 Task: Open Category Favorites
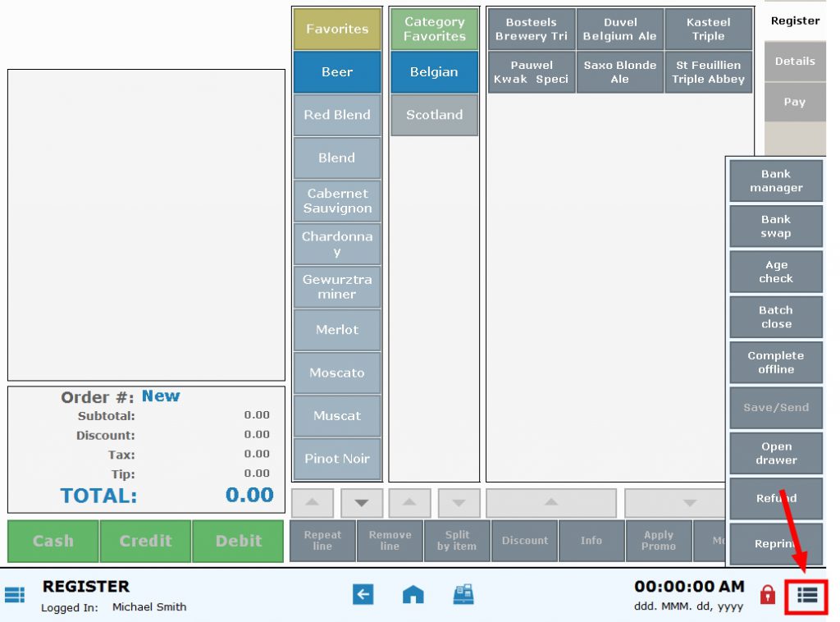tap(435, 29)
